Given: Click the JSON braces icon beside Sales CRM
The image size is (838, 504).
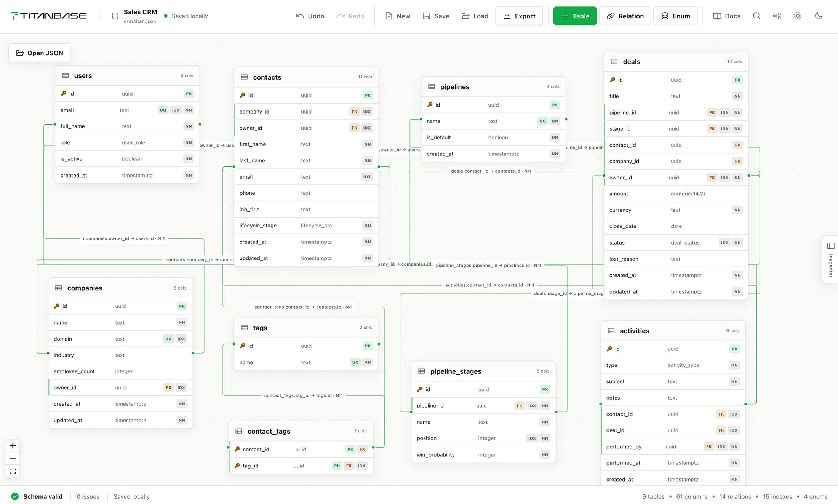Looking at the screenshot, I should 115,16.
